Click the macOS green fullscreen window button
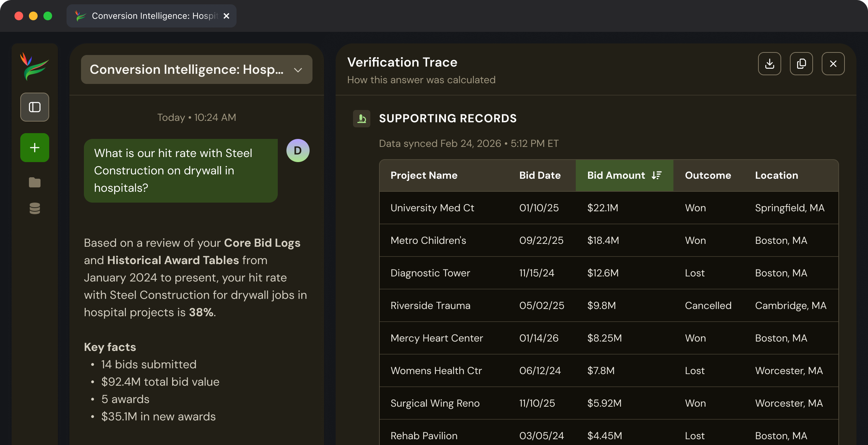Image resolution: width=868 pixels, height=445 pixels. click(x=48, y=16)
